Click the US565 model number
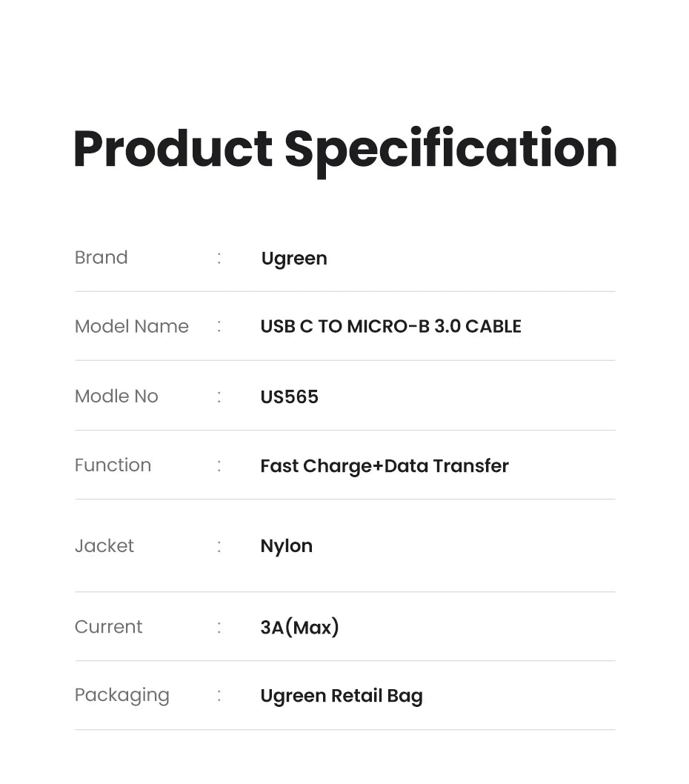This screenshot has width=689, height=784. coord(289,397)
